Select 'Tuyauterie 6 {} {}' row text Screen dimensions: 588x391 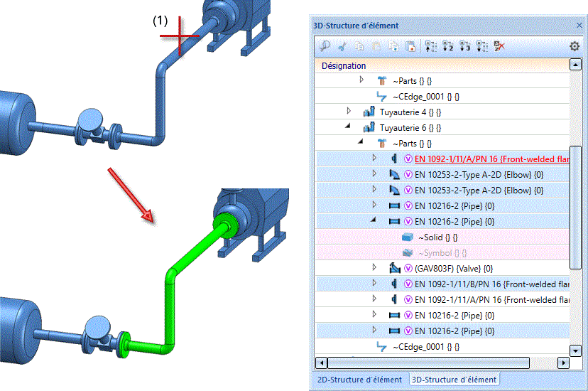410,128
